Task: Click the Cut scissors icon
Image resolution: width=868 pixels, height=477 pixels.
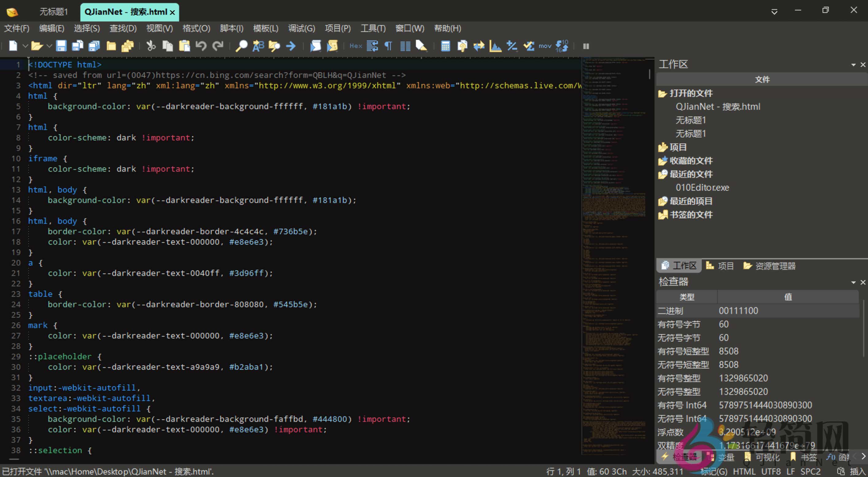Action: (151, 46)
